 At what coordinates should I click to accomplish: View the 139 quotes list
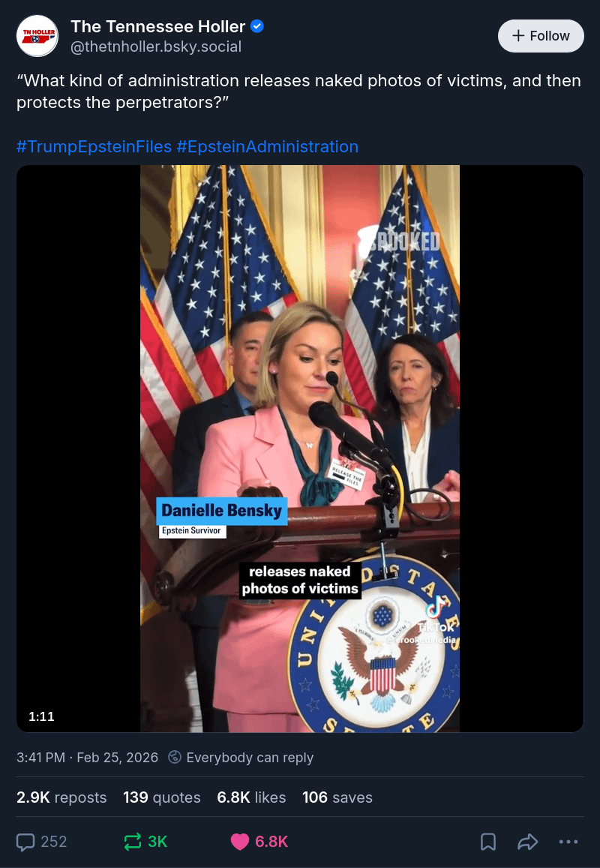[x=161, y=797]
